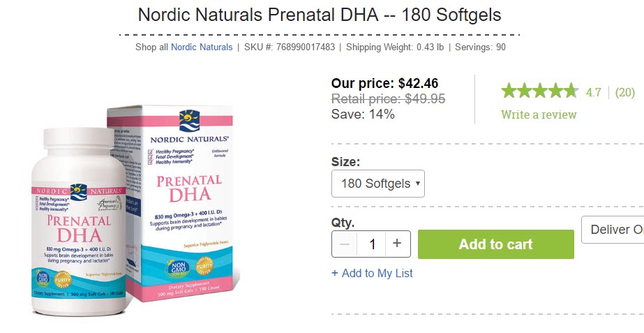Click the SKU number 768990017483

306,47
